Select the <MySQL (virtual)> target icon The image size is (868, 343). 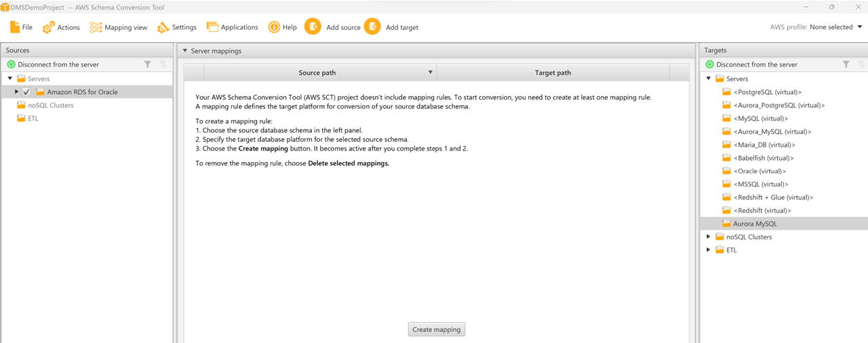726,119
